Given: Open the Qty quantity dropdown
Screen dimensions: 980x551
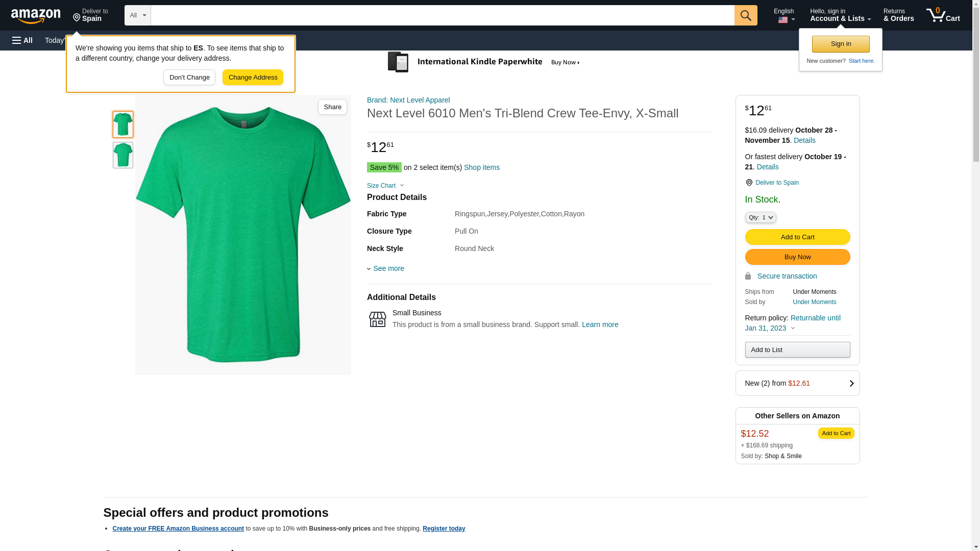Looking at the screenshot, I should tap(760, 217).
